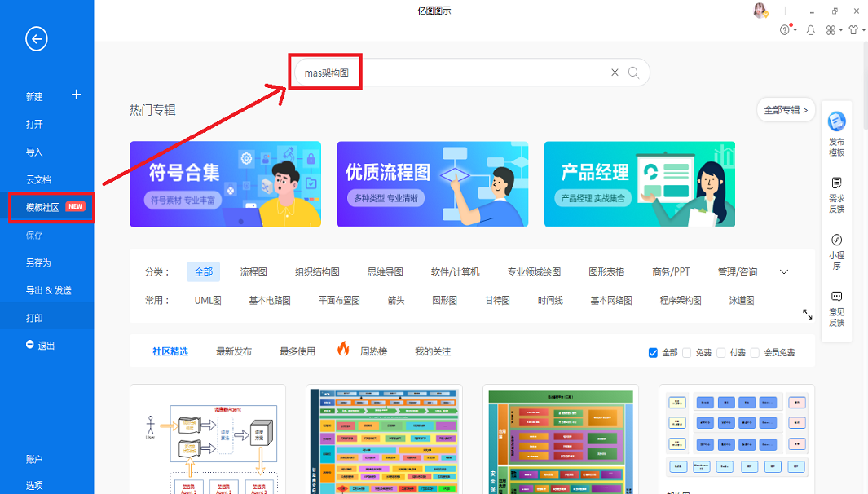Switch to the 最新发布 tab
868x494 pixels.
[x=234, y=351]
